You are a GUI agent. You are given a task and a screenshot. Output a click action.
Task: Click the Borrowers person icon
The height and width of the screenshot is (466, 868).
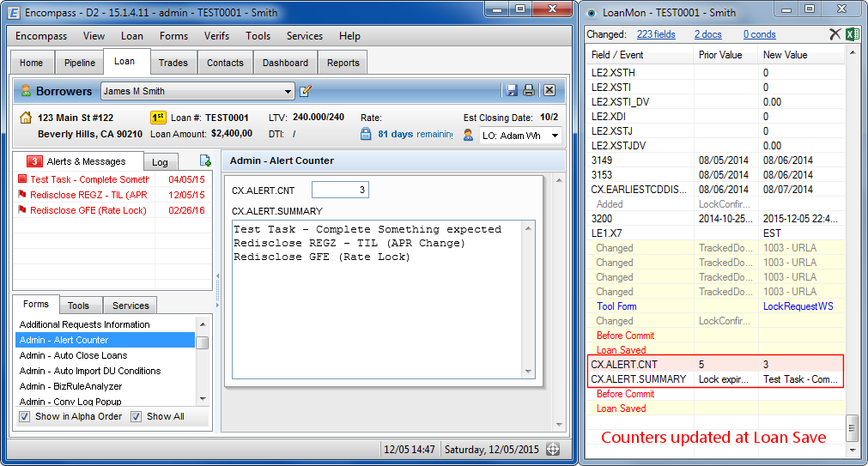pos(26,91)
